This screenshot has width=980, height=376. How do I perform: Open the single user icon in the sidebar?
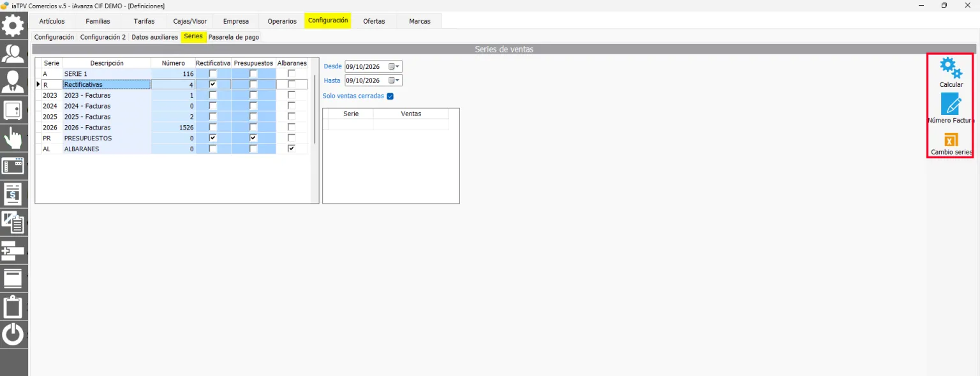[13, 82]
